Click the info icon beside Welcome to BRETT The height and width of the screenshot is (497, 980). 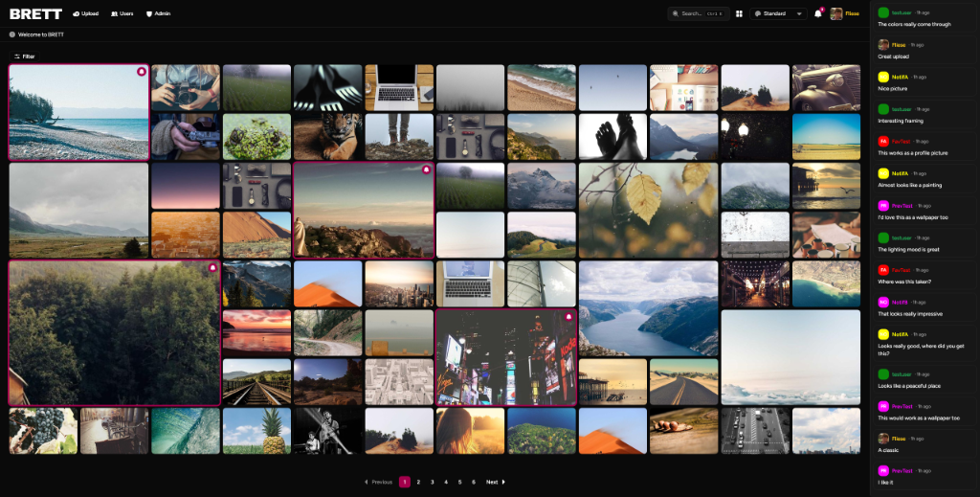pyautogui.click(x=11, y=34)
